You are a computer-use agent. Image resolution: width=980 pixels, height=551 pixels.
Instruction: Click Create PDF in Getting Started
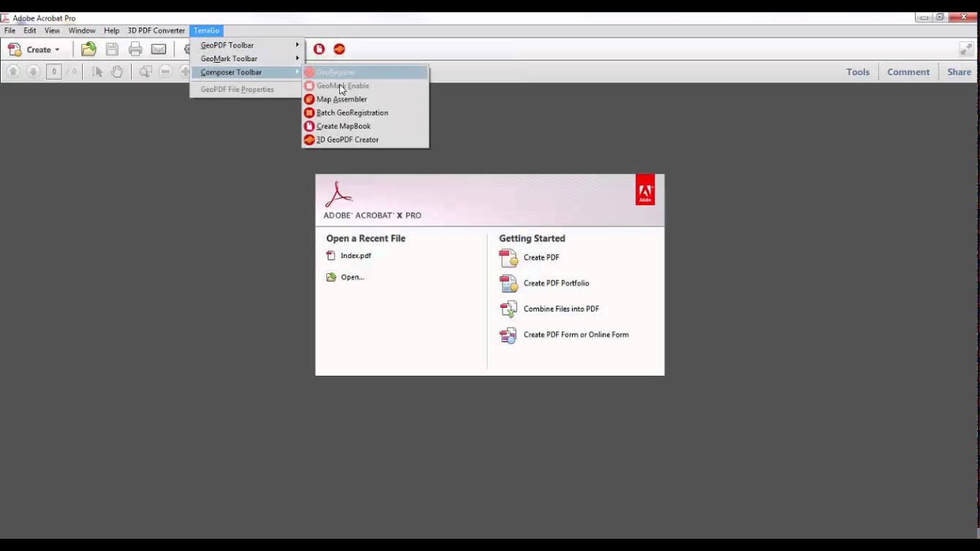pyautogui.click(x=541, y=258)
